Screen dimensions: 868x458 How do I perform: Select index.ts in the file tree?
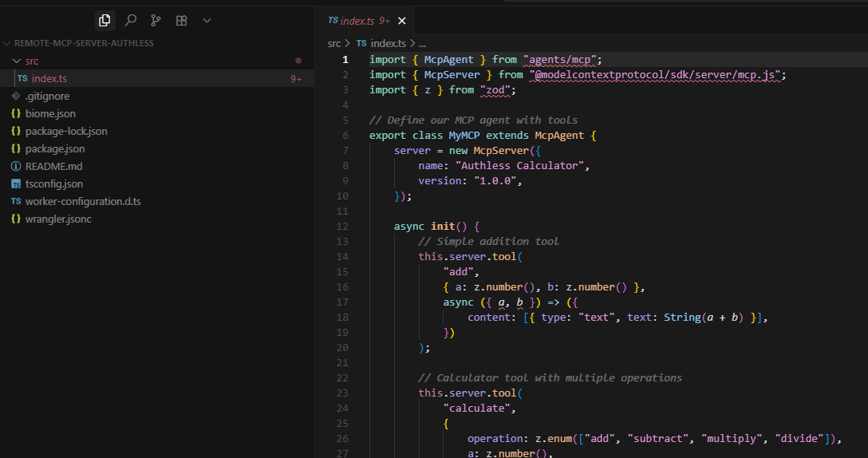click(x=49, y=78)
